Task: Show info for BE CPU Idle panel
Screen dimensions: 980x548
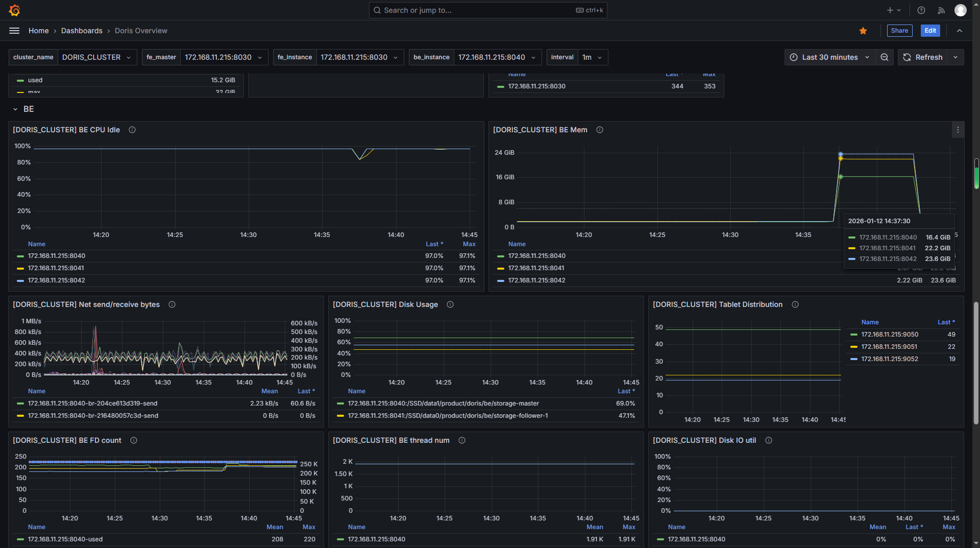Action: pos(132,130)
